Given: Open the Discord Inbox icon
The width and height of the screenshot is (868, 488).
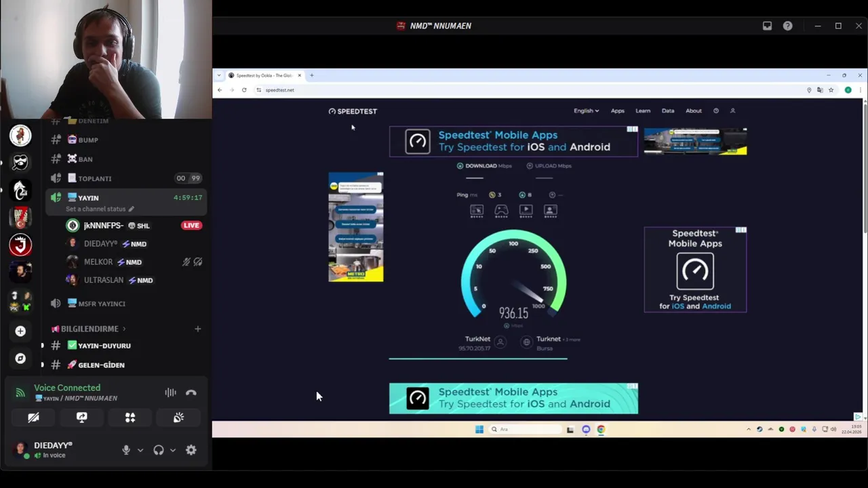Looking at the screenshot, I should [x=767, y=26].
